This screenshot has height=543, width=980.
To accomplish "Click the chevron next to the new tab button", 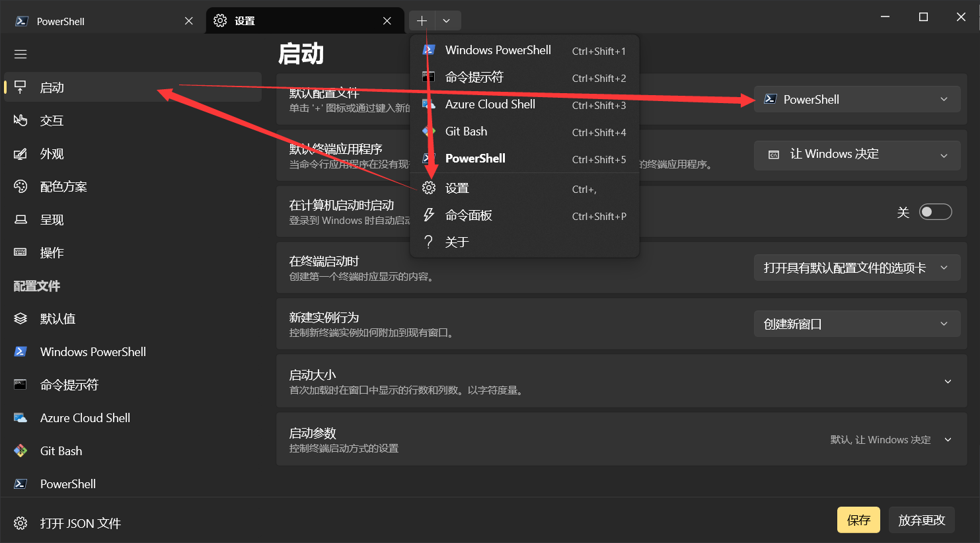I will coord(447,20).
